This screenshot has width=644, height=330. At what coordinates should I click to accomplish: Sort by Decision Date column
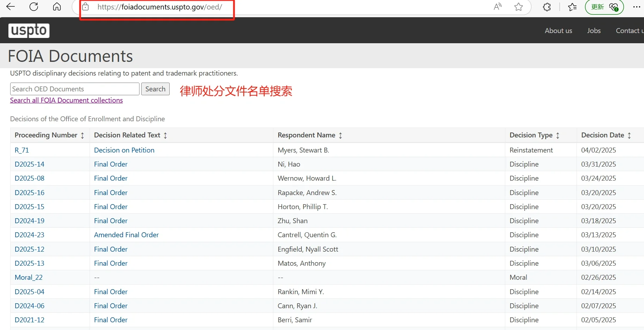click(x=629, y=135)
